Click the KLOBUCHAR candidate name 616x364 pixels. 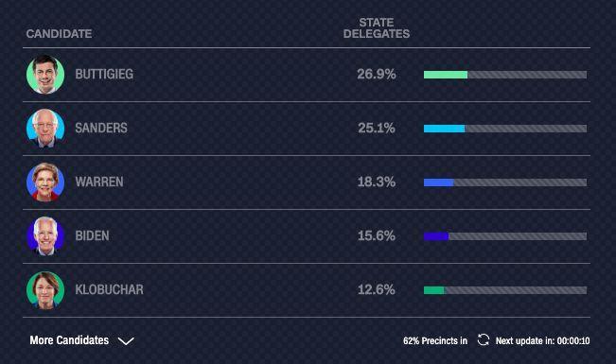pyautogui.click(x=109, y=289)
